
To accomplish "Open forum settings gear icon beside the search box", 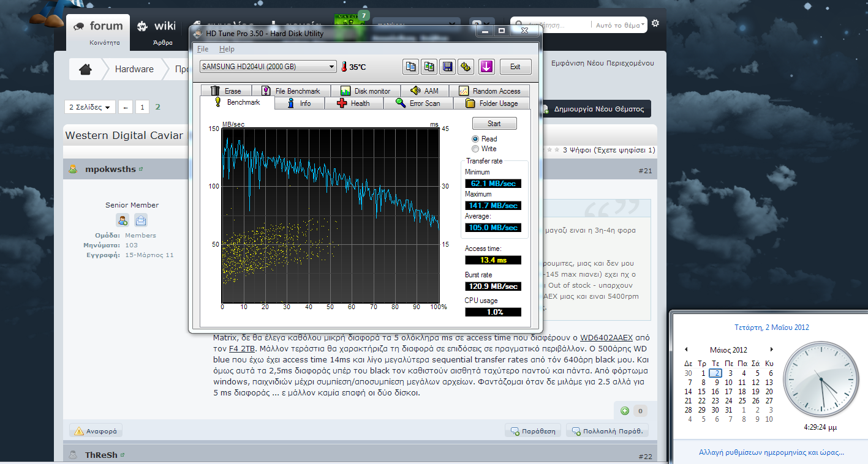I will (655, 23).
